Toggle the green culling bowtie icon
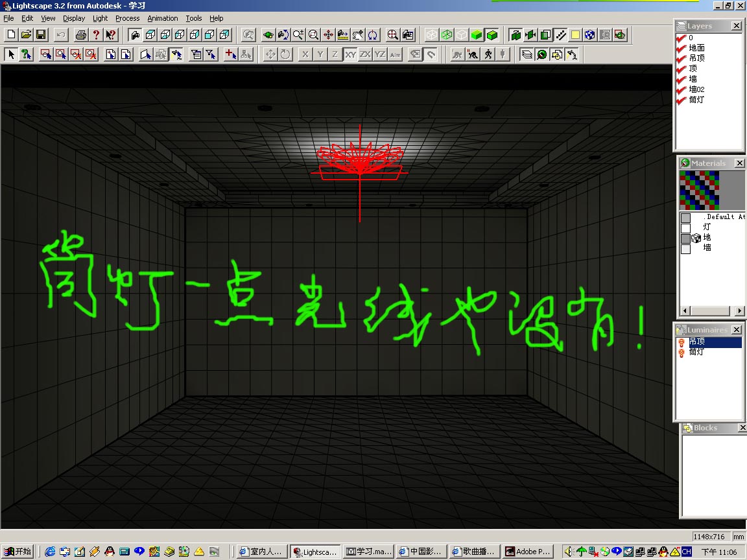Screen dimensions: 747x560 (530, 35)
